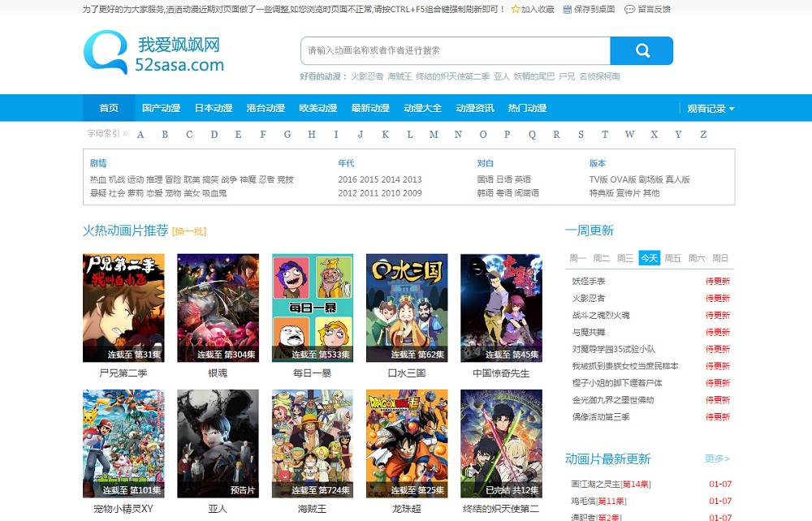Image resolution: width=812 pixels, height=521 pixels.
Task: Go to 日本动漫 in the nav bar
Action: coord(214,108)
